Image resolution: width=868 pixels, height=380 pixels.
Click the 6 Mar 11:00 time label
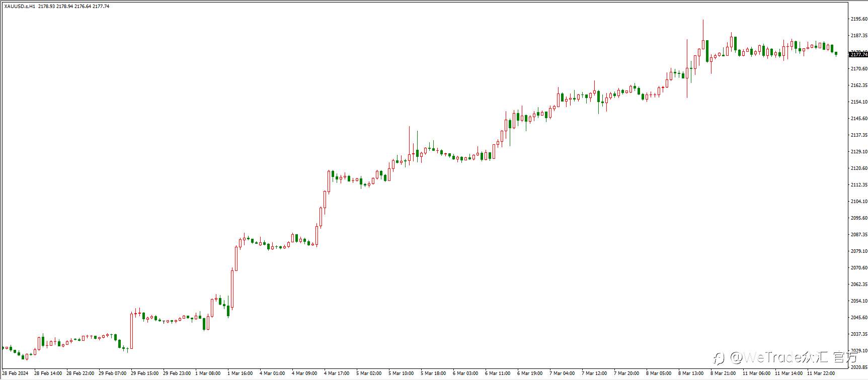point(498,373)
